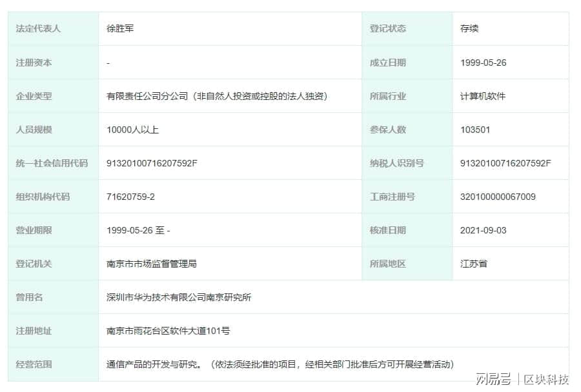Click the 企业类型 label cell
The image size is (581, 392).
54,96
